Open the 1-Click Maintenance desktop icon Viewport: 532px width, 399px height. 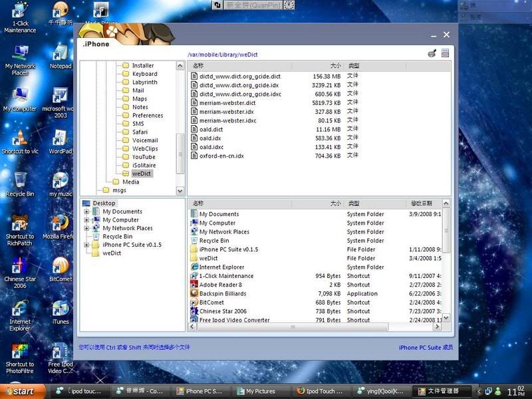pyautogui.click(x=20, y=17)
